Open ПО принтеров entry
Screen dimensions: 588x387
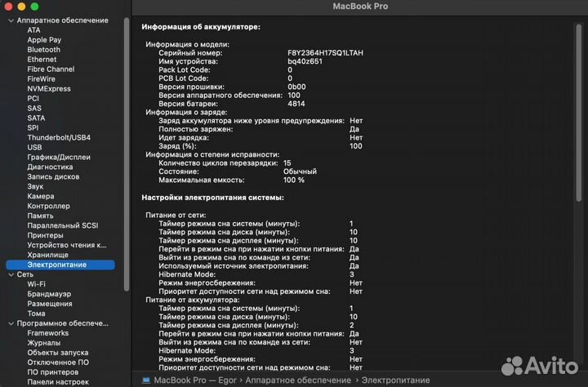[52, 372]
